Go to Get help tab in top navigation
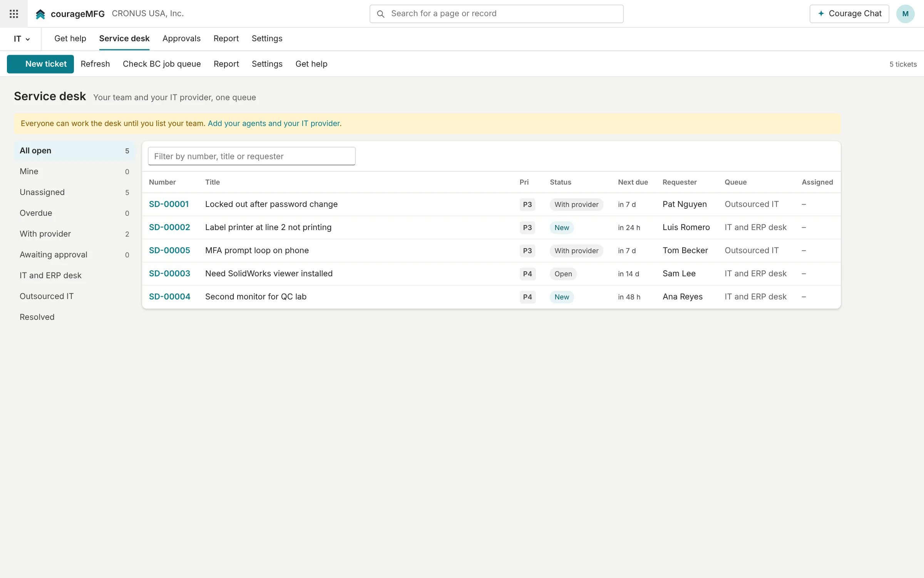This screenshot has width=924, height=578. 70,39
